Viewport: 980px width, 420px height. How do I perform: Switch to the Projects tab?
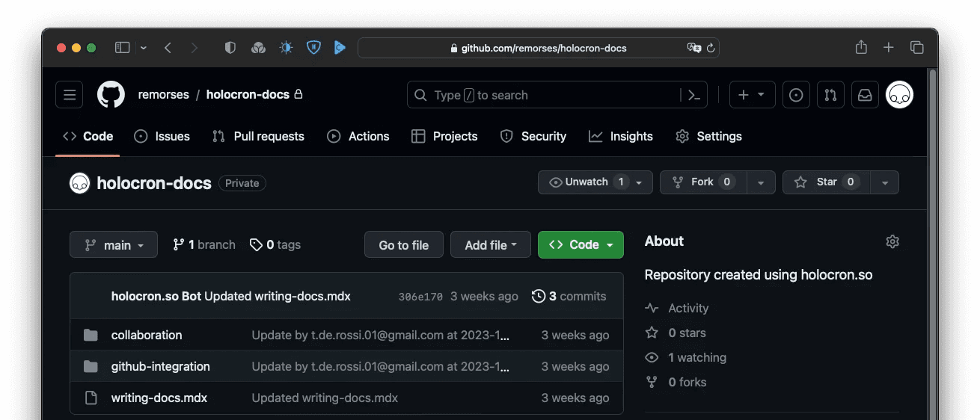[444, 136]
